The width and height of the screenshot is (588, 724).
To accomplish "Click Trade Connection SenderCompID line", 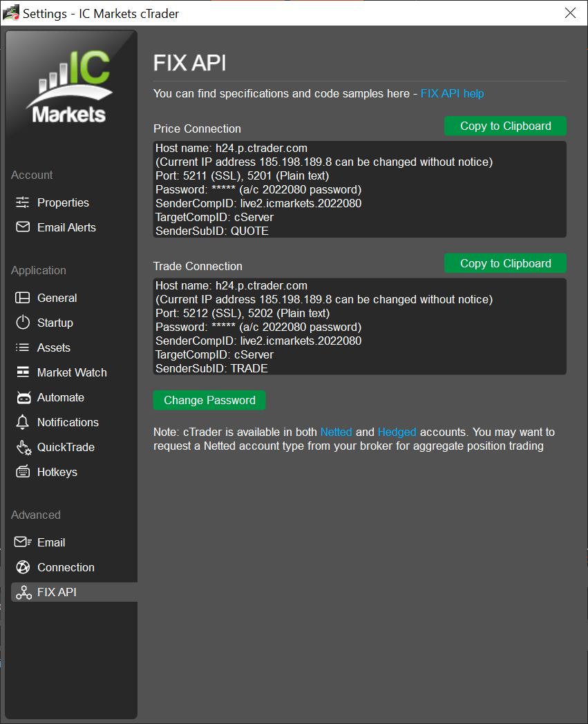I will click(258, 341).
